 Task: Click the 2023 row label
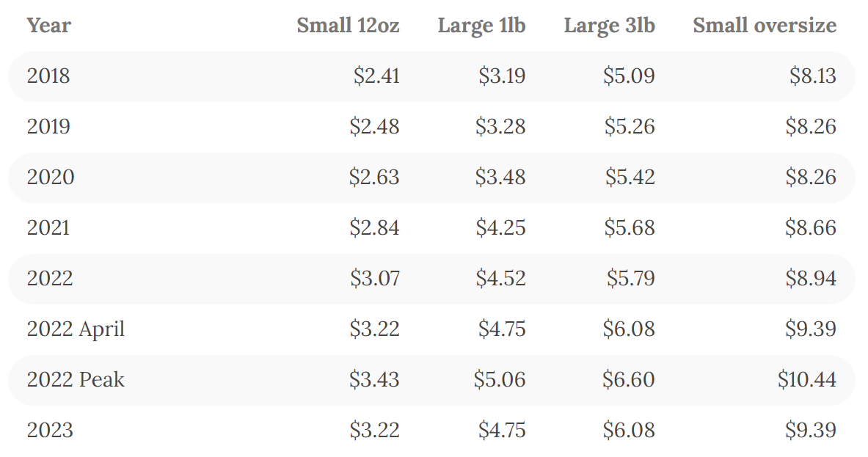[50, 430]
